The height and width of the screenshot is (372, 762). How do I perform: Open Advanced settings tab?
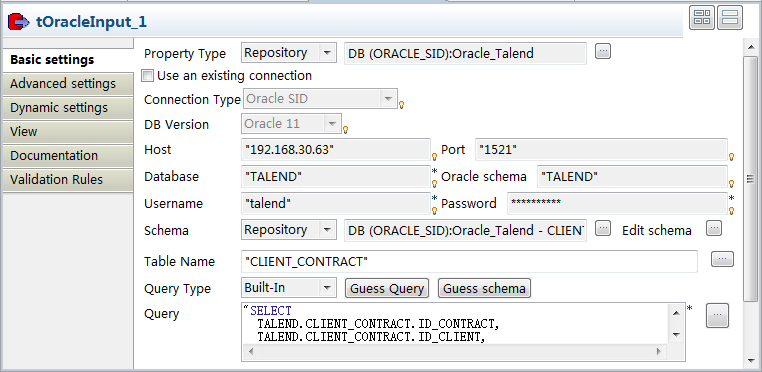coord(68,84)
